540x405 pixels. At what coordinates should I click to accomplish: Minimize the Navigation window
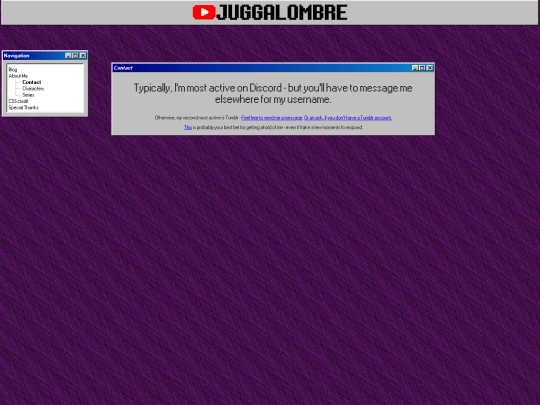pyautogui.click(x=68, y=55)
